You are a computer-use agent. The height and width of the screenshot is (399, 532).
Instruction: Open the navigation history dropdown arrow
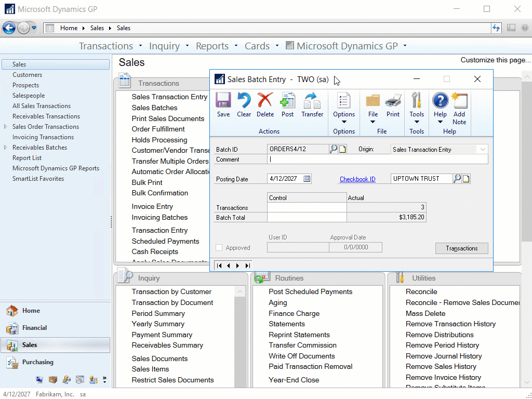(x=34, y=28)
